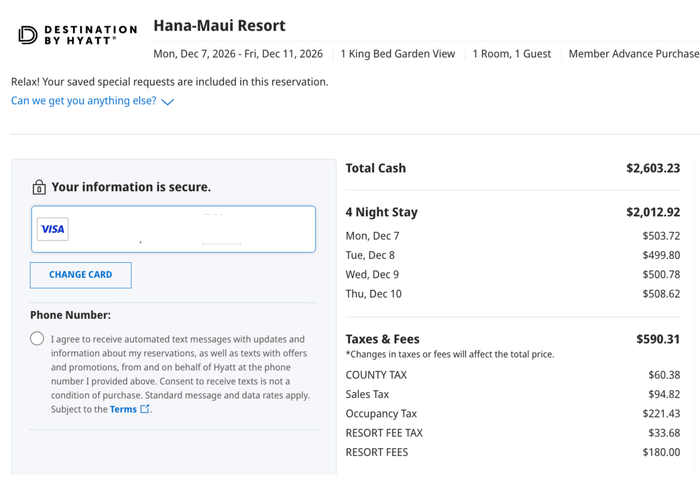
Task: Click the RESORT FEE TAX line item
Action: coord(512,433)
